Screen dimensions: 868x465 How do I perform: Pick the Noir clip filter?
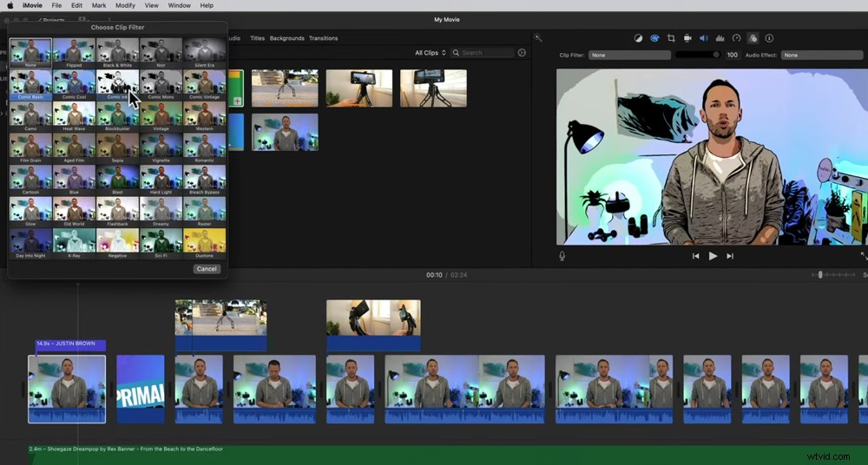tap(161, 53)
